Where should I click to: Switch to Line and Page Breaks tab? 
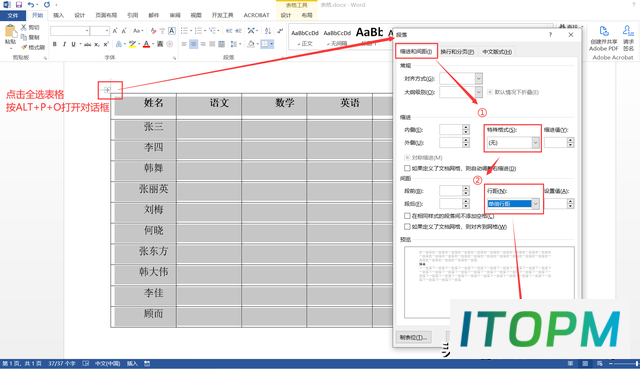pos(457,52)
